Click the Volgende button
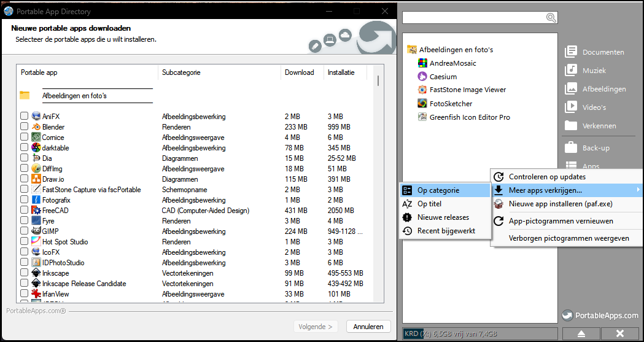The height and width of the screenshot is (342, 644). 316,327
